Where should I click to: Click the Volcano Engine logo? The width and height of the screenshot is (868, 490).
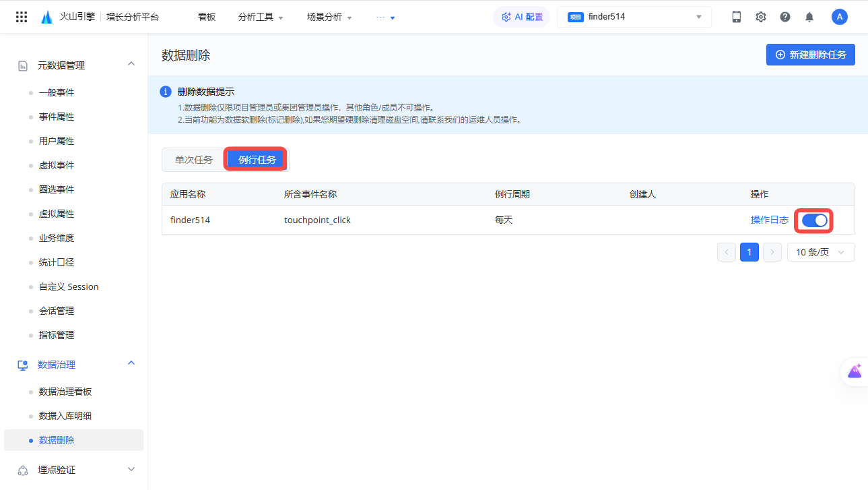46,17
